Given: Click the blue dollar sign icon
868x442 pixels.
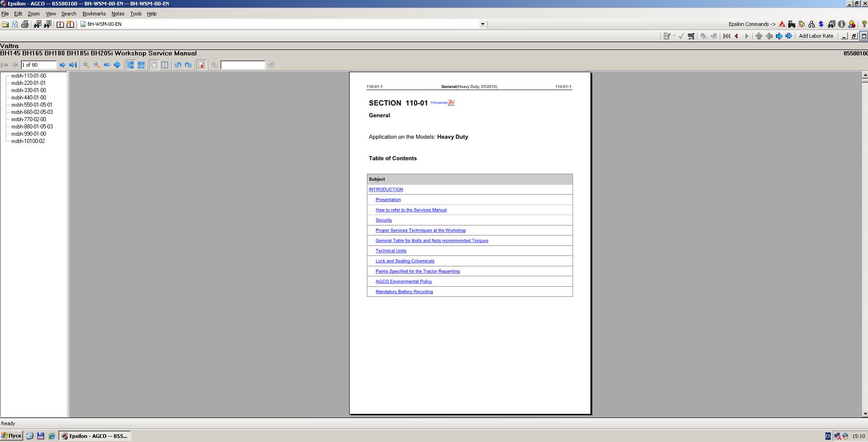Looking at the screenshot, I should [x=821, y=24].
